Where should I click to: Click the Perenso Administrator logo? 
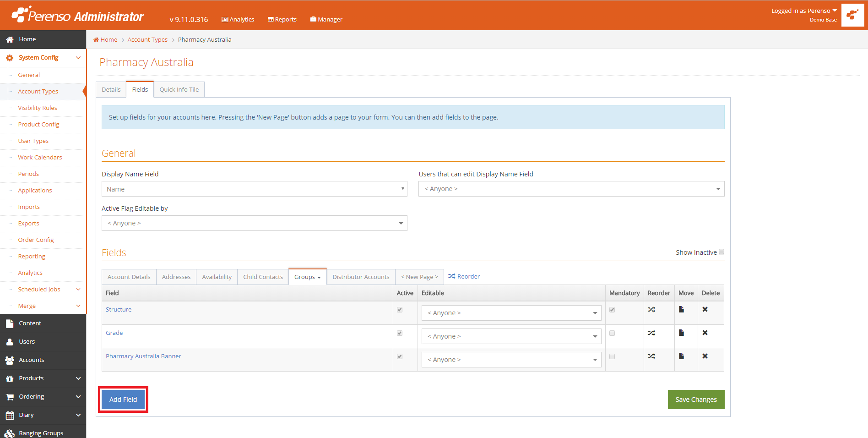[x=78, y=15]
